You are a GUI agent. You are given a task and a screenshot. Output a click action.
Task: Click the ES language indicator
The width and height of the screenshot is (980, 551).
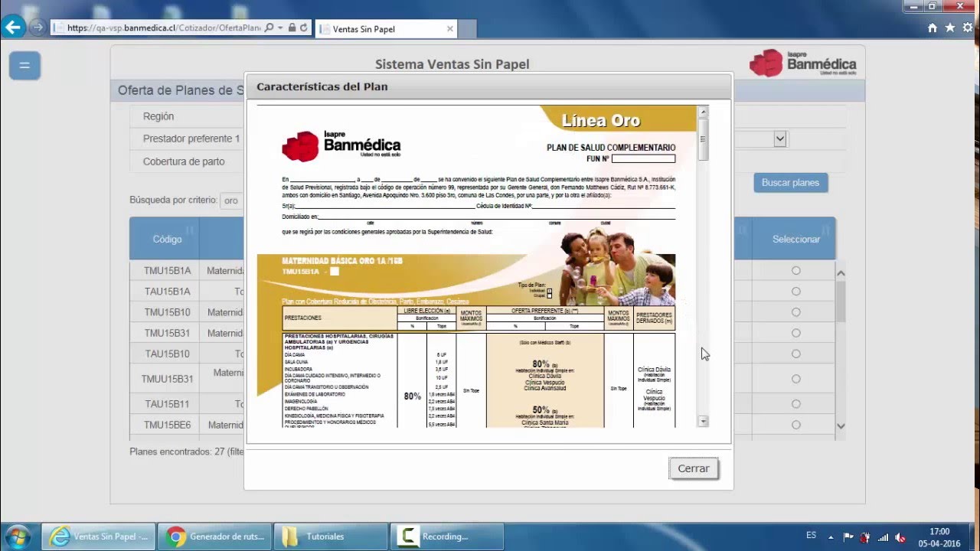pos(812,536)
